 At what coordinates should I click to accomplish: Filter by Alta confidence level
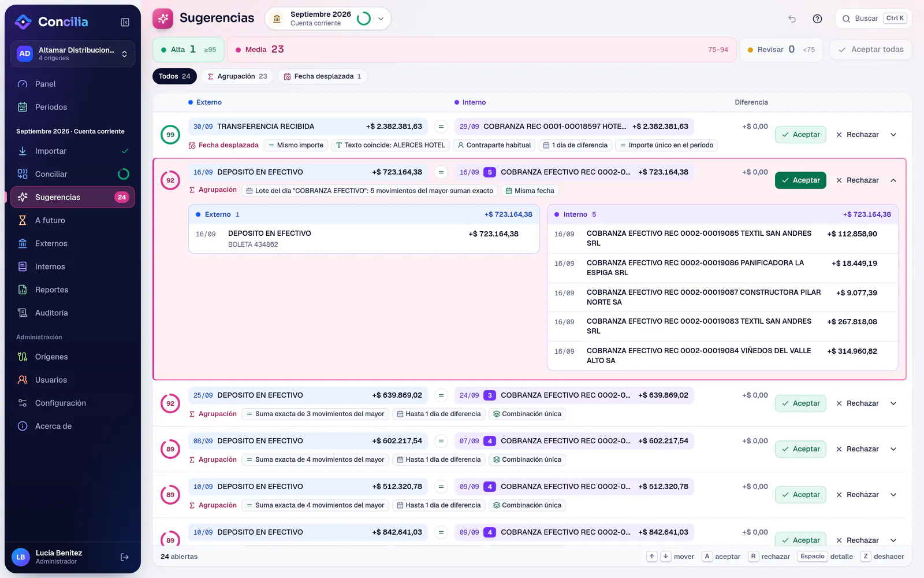tap(188, 50)
